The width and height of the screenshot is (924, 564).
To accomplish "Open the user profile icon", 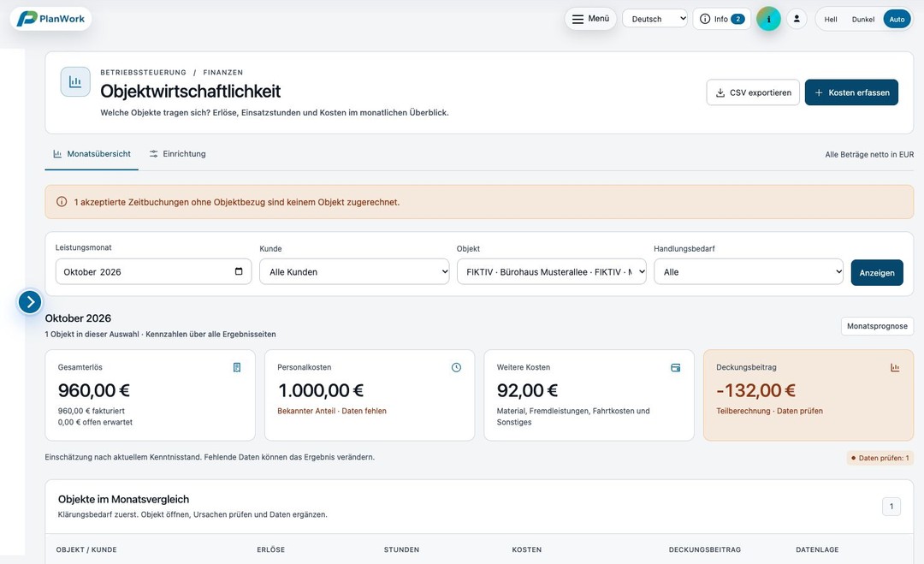I will point(797,19).
